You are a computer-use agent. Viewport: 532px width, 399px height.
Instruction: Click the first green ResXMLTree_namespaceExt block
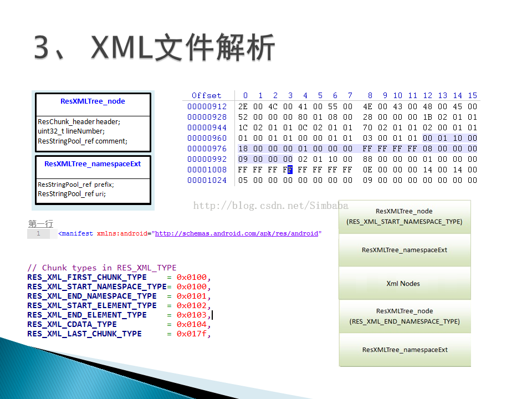[405, 250]
